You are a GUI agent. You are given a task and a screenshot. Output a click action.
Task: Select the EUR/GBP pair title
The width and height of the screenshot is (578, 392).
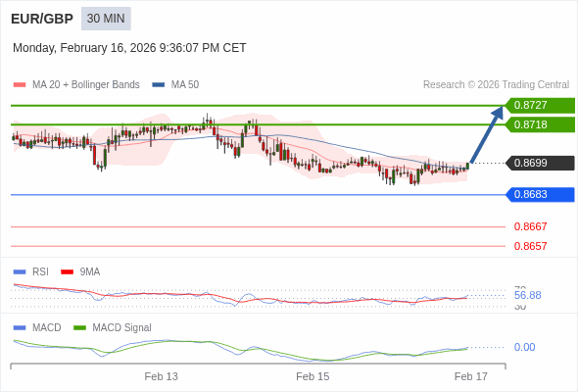coord(42,19)
